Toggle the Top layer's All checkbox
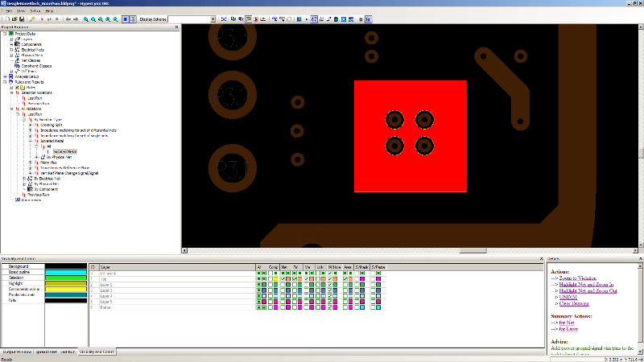Image resolution: width=644 pixels, height=362 pixels. (258, 279)
